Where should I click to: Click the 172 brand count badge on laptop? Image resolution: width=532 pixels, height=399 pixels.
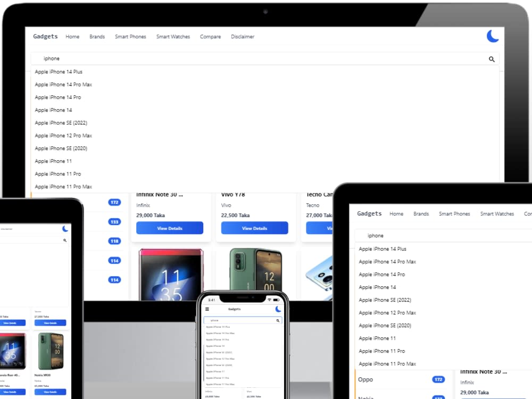(x=114, y=202)
